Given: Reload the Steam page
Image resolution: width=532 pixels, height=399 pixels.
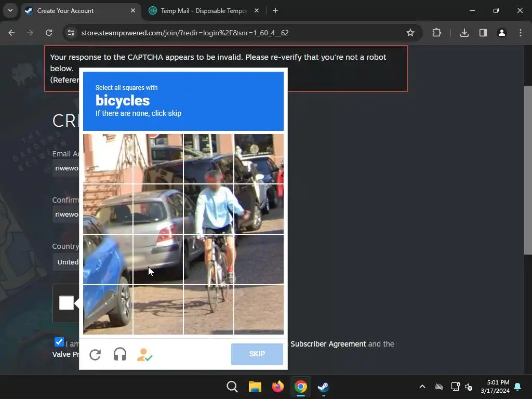Looking at the screenshot, I should coord(49,33).
